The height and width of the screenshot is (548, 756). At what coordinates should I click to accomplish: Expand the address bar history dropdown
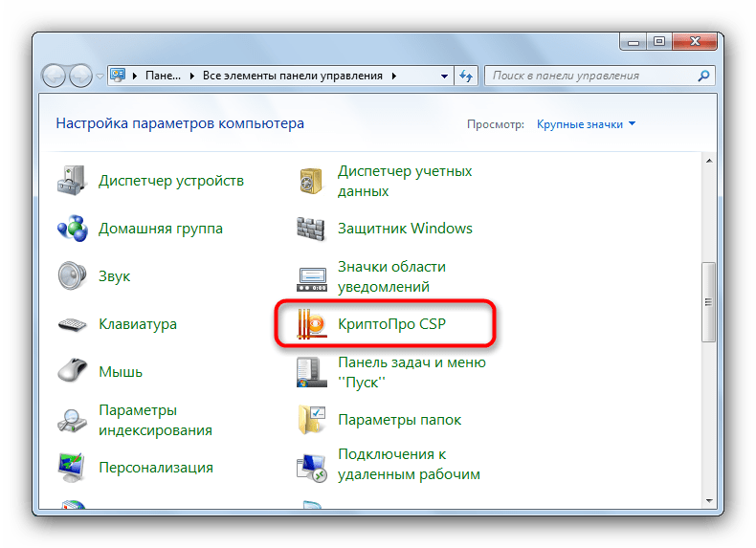(444, 77)
